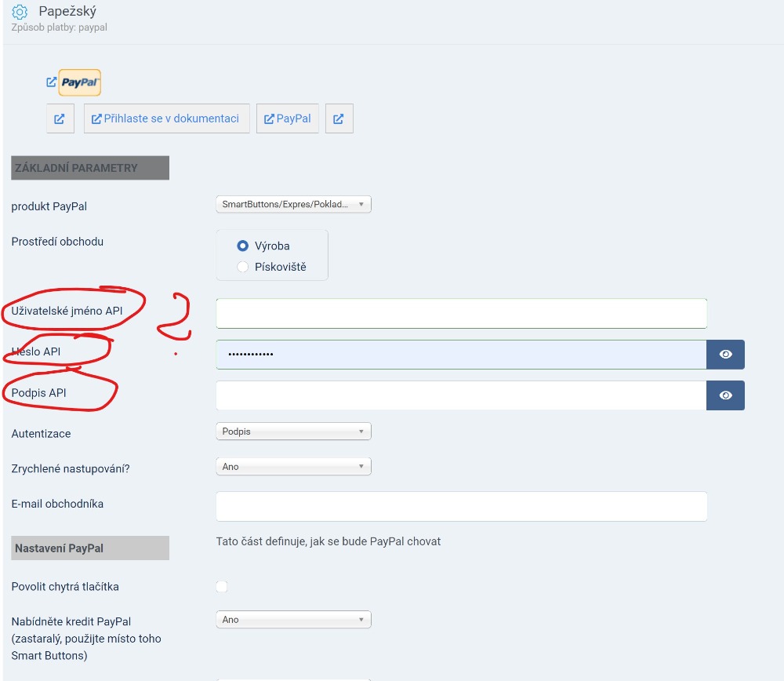Screen dimensions: 784x681
Task: Click the PayPal logo image
Action: 79,82
